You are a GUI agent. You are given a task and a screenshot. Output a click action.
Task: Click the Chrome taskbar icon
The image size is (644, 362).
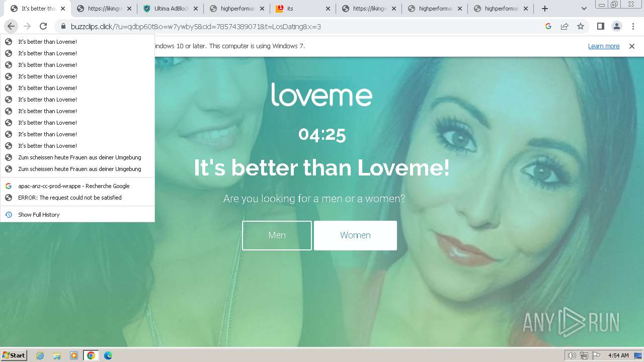point(91,355)
